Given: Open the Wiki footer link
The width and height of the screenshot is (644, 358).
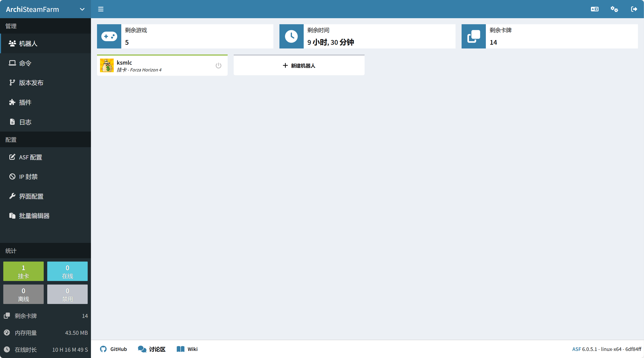Looking at the screenshot, I should [x=187, y=349].
